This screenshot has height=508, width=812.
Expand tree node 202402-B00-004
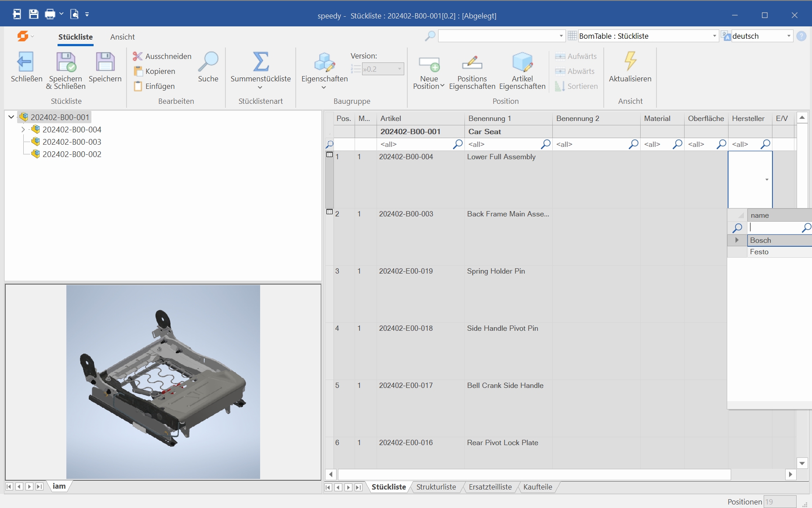pyautogui.click(x=23, y=130)
